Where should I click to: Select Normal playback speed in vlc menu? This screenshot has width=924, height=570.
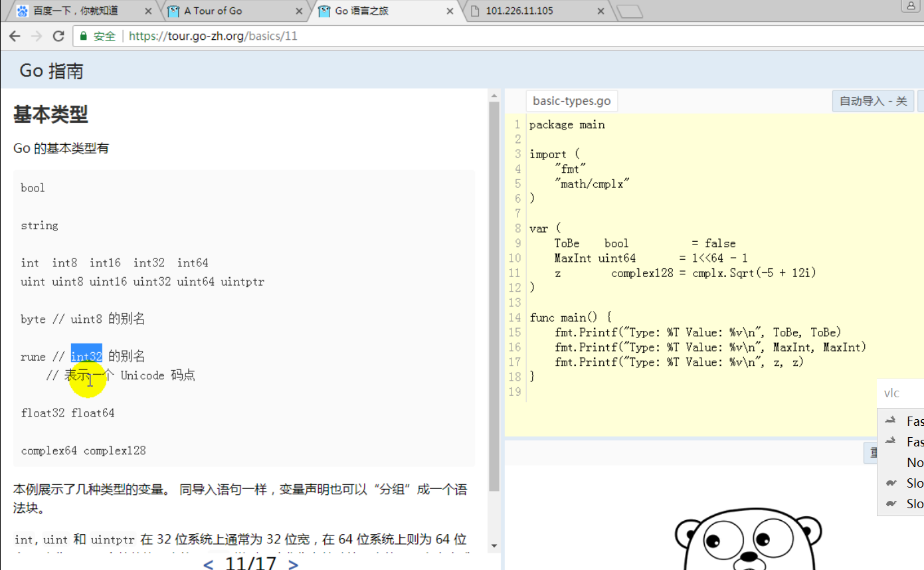point(913,462)
